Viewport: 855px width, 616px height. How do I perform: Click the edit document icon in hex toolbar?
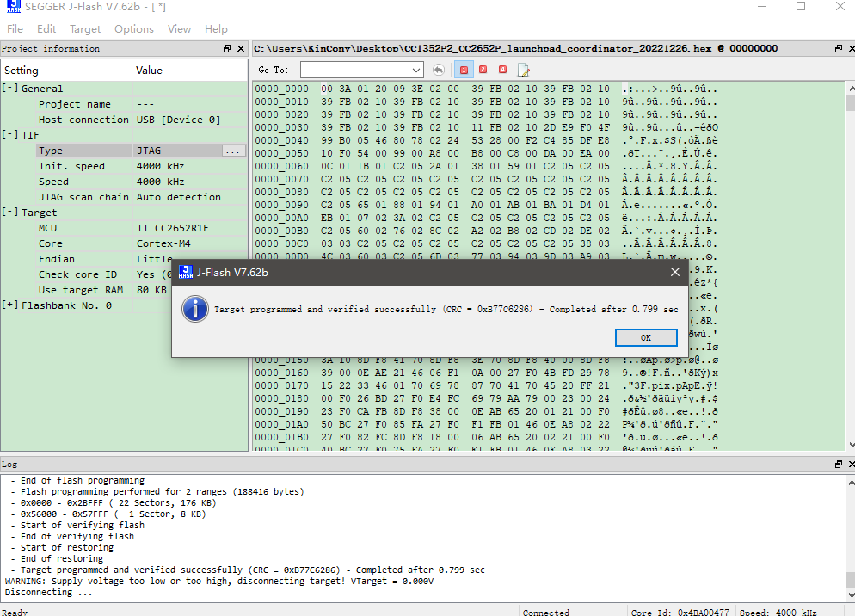point(523,70)
